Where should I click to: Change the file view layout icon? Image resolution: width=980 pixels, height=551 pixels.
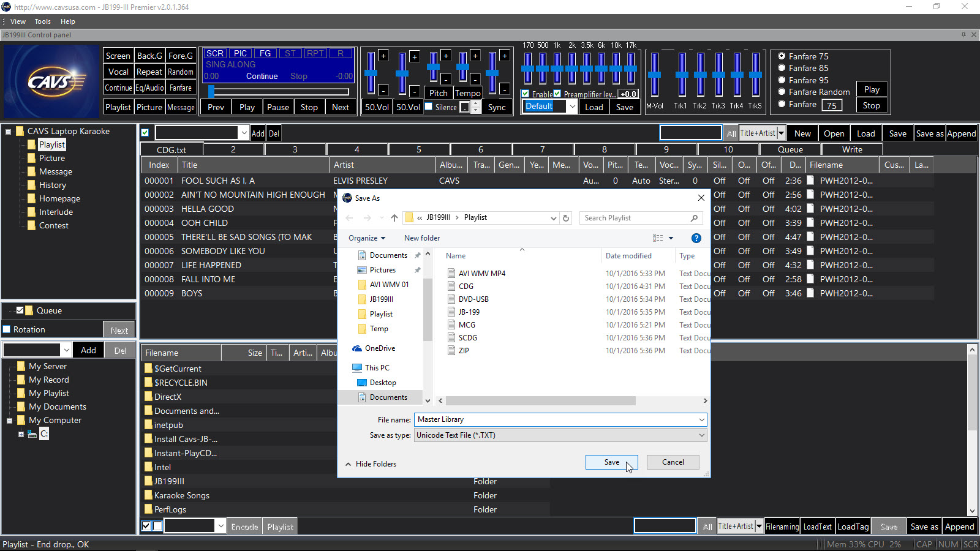658,238
